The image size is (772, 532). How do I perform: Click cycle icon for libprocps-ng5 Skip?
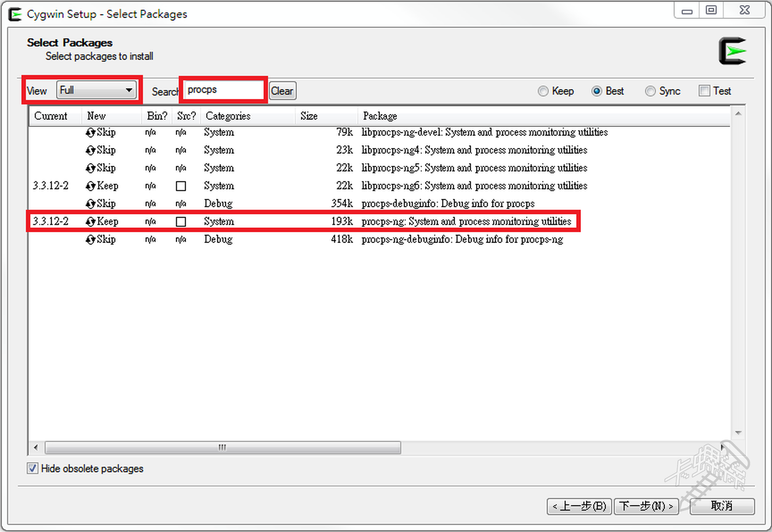click(90, 168)
